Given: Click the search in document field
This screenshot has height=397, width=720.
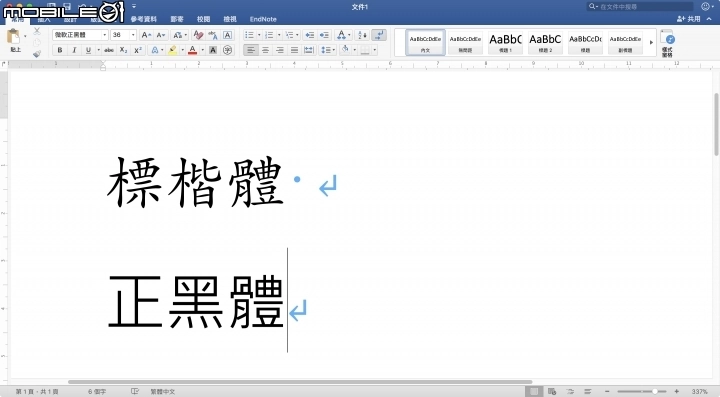Looking at the screenshot, I should (x=640, y=6).
